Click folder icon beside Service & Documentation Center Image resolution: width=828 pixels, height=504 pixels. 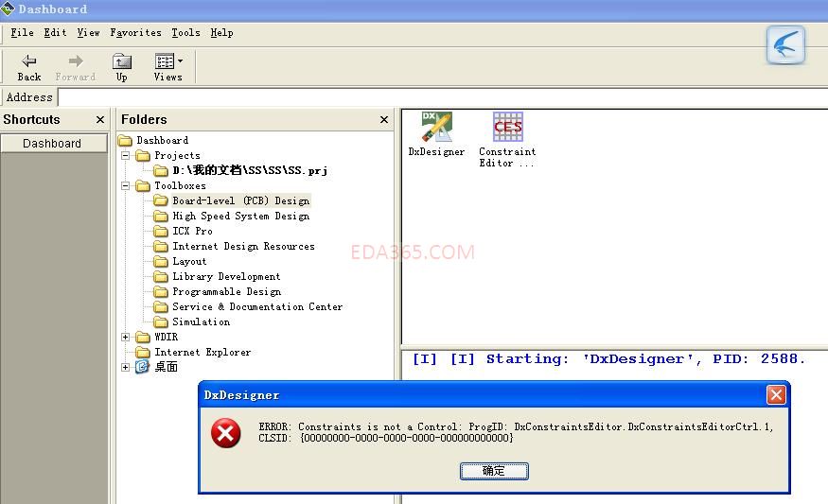[x=161, y=307]
